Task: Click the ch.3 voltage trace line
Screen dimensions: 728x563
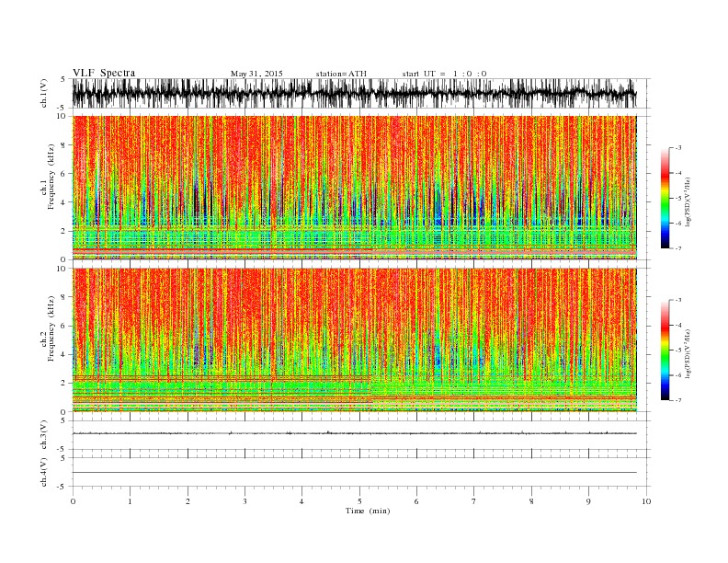Action: (354, 433)
